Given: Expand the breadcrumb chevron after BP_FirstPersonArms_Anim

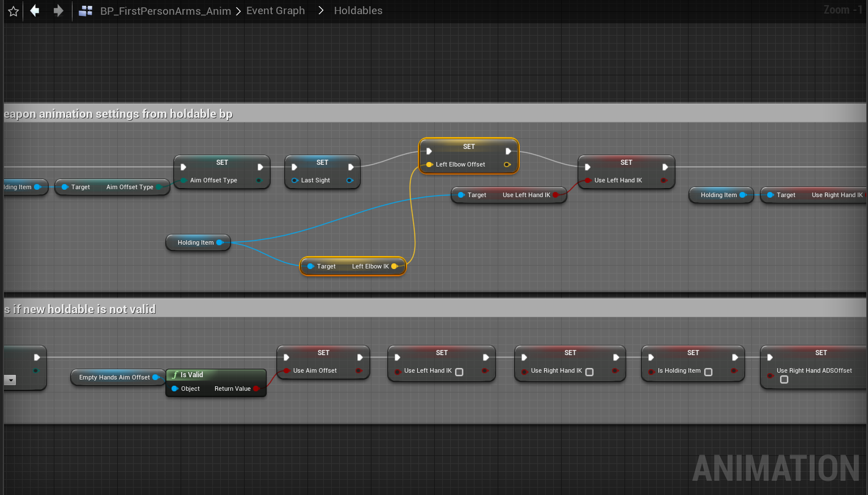Looking at the screenshot, I should click(x=238, y=11).
